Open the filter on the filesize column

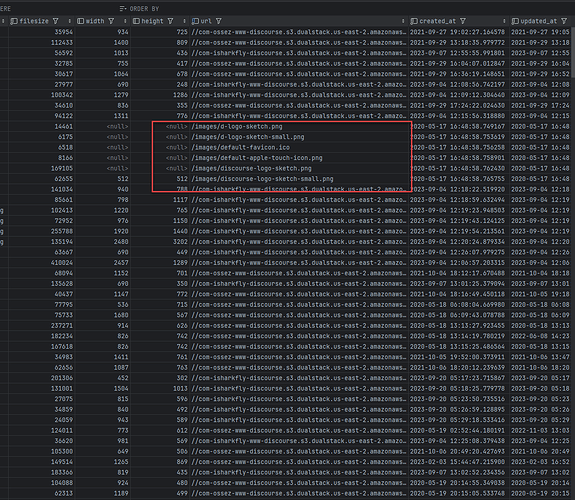tap(56, 21)
